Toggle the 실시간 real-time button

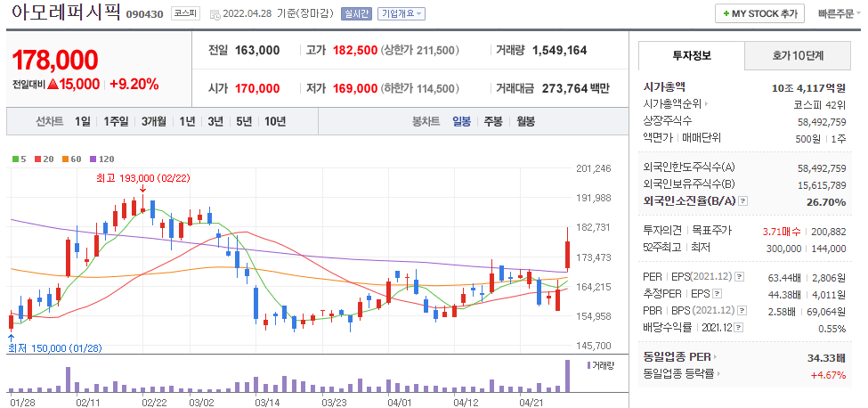[x=356, y=14]
